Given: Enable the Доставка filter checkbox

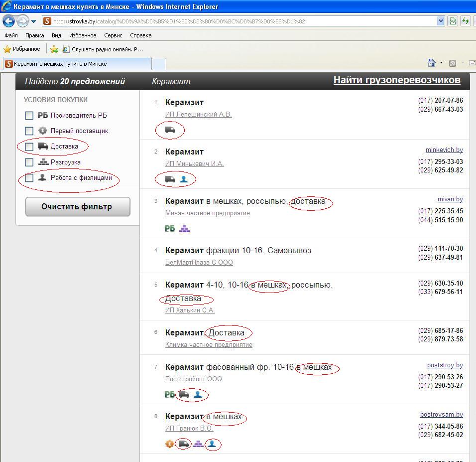Looking at the screenshot, I should pyautogui.click(x=29, y=147).
